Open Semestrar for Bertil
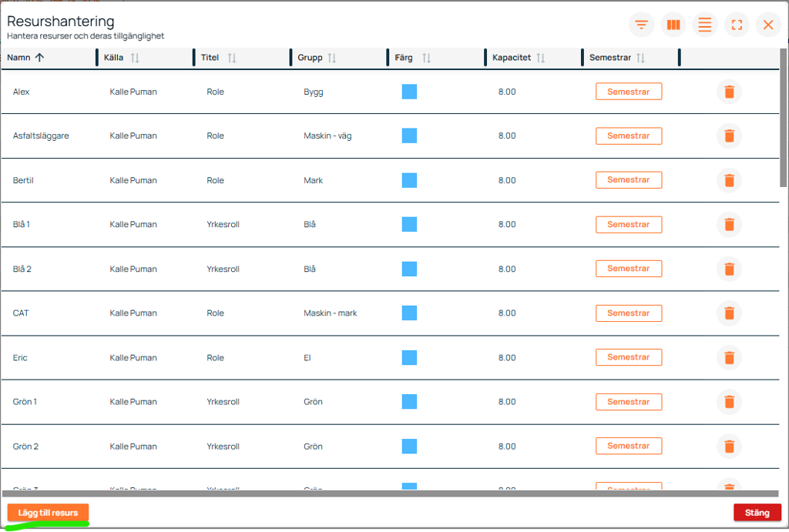The height and width of the screenshot is (532, 789). coord(628,180)
